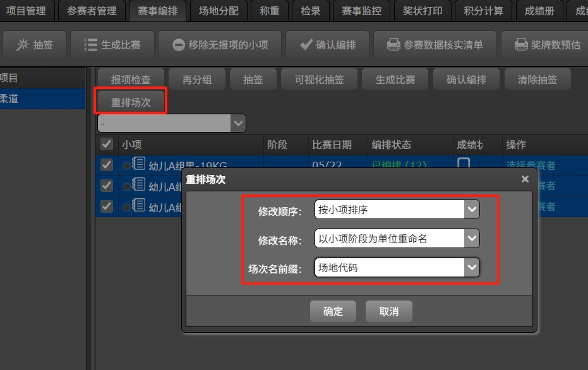Toggle the select-all checkbox in table header

[x=107, y=145]
